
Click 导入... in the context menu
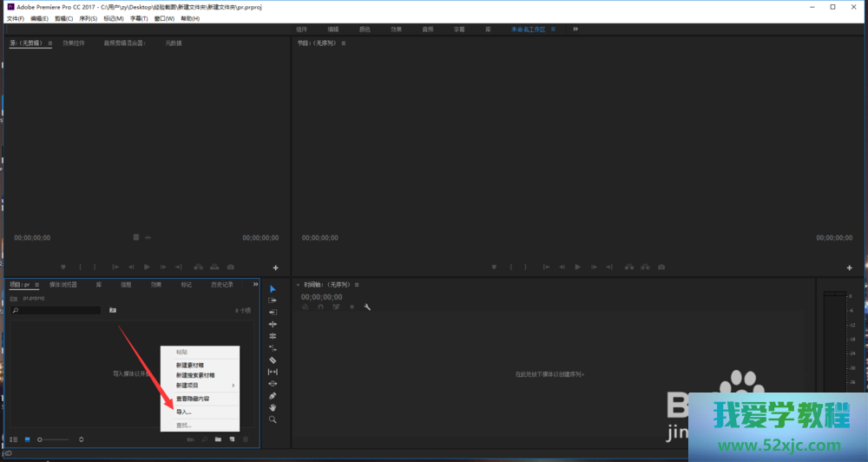184,412
